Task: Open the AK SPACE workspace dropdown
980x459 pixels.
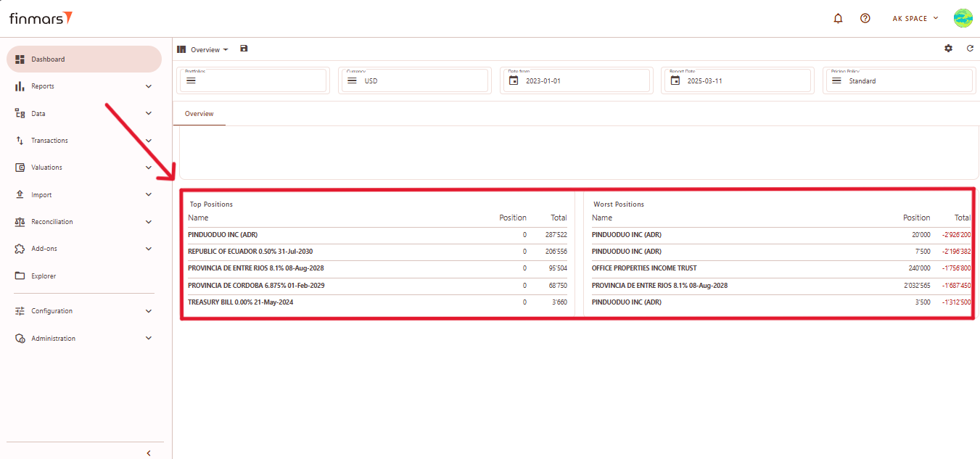Action: (915, 18)
